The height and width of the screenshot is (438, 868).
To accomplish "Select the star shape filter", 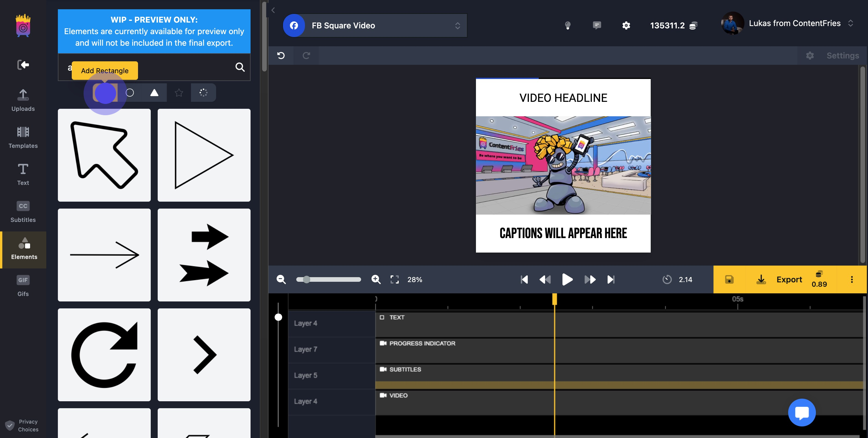I will coord(179,93).
